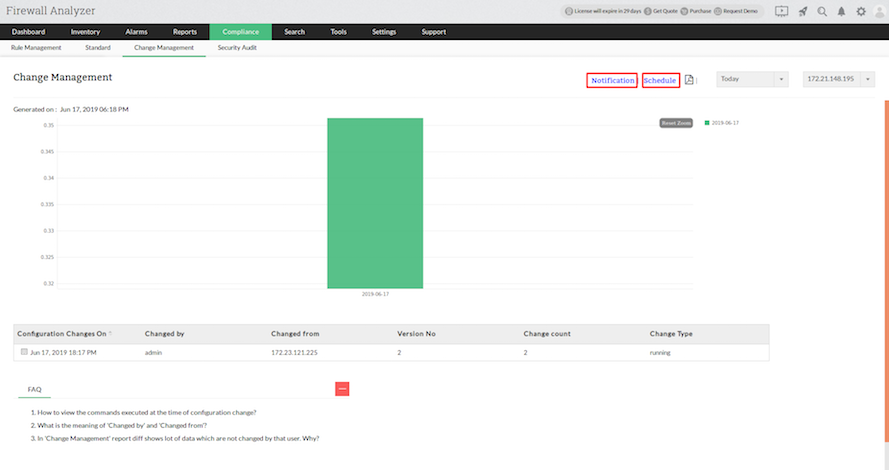The width and height of the screenshot is (889, 470).
Task: Open the Today time period dropdown
Action: tap(752, 79)
